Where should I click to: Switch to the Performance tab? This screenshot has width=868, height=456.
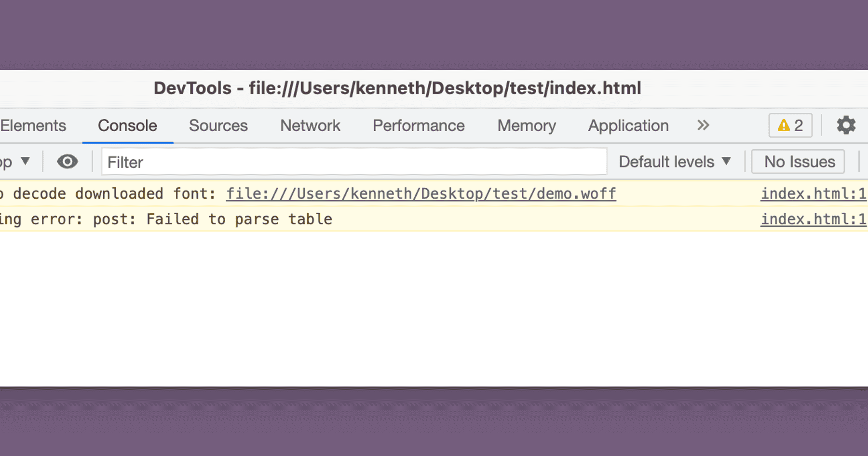tap(418, 125)
